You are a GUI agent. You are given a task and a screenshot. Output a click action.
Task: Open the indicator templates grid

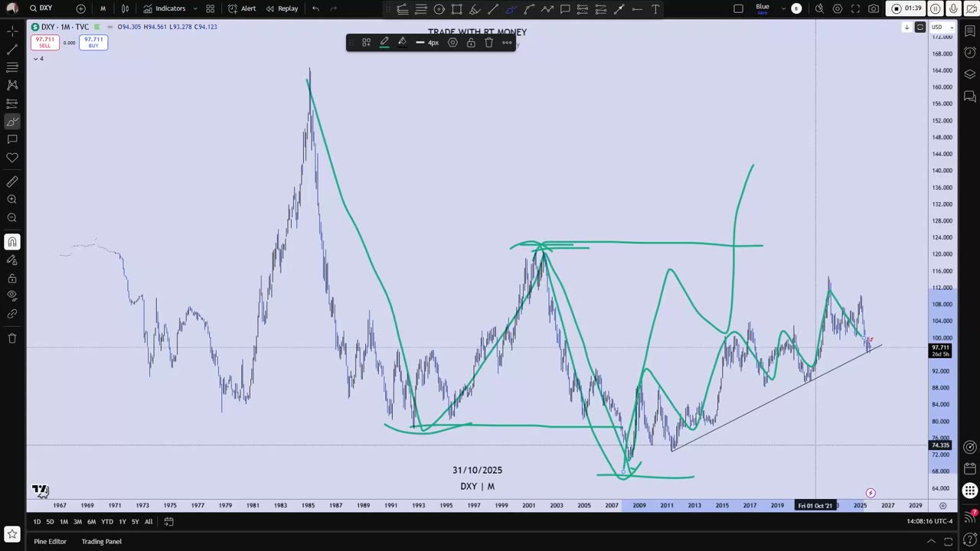tap(211, 8)
